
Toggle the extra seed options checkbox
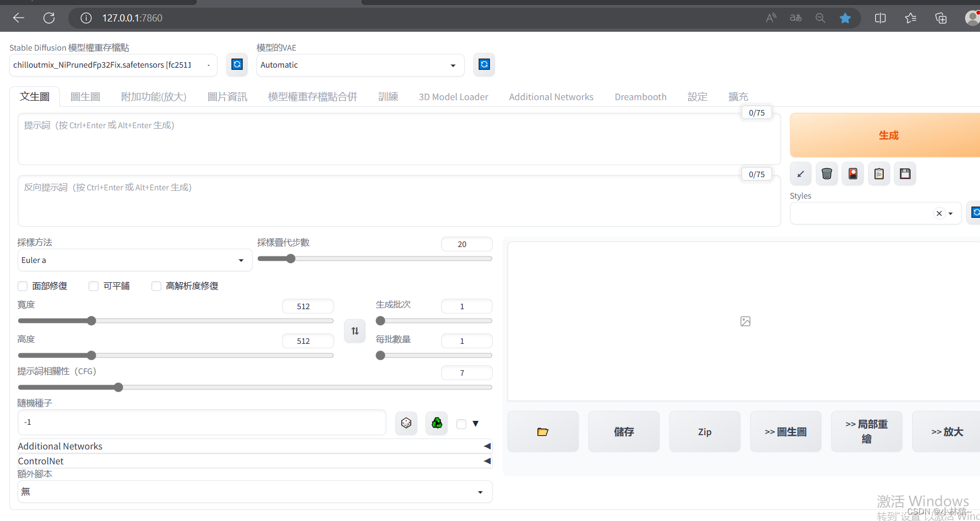pos(461,424)
